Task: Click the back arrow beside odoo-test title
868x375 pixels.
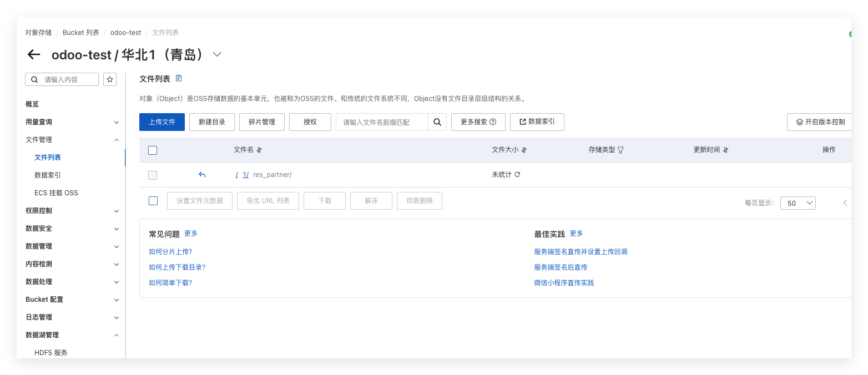Action: 34,54
